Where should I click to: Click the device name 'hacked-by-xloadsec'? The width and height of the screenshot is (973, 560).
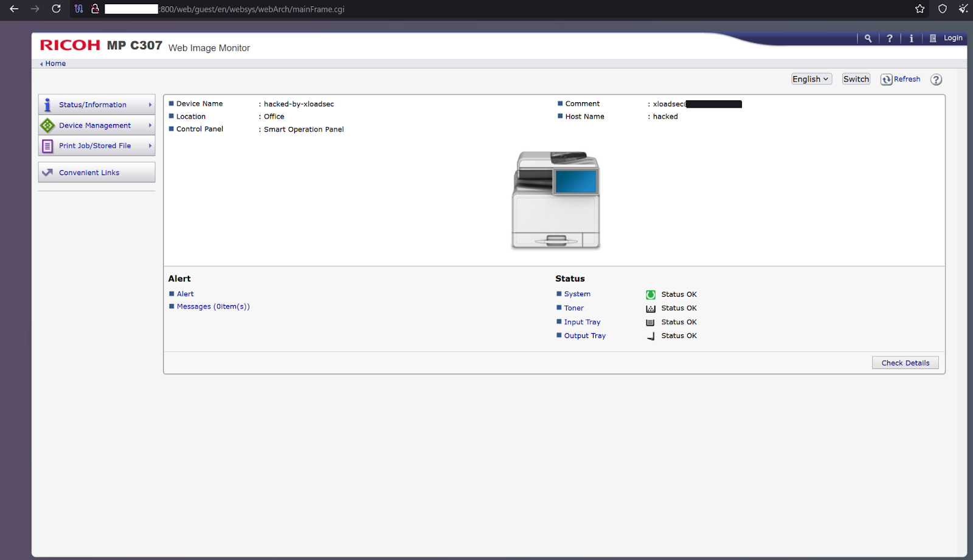(299, 104)
